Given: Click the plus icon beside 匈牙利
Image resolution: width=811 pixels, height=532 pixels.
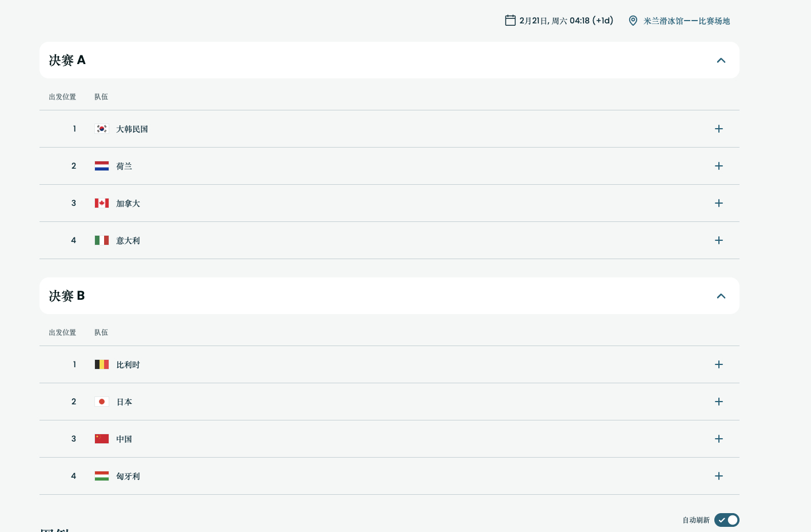Looking at the screenshot, I should (719, 476).
